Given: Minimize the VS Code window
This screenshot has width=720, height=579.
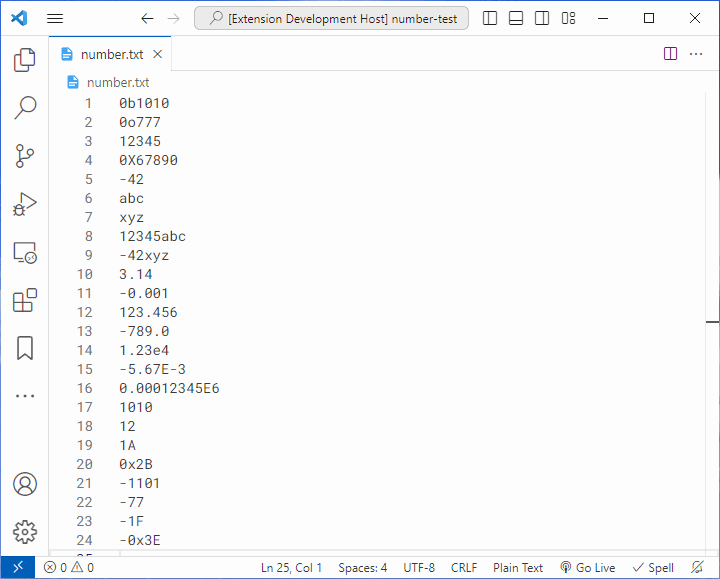Looking at the screenshot, I should coord(603,18).
